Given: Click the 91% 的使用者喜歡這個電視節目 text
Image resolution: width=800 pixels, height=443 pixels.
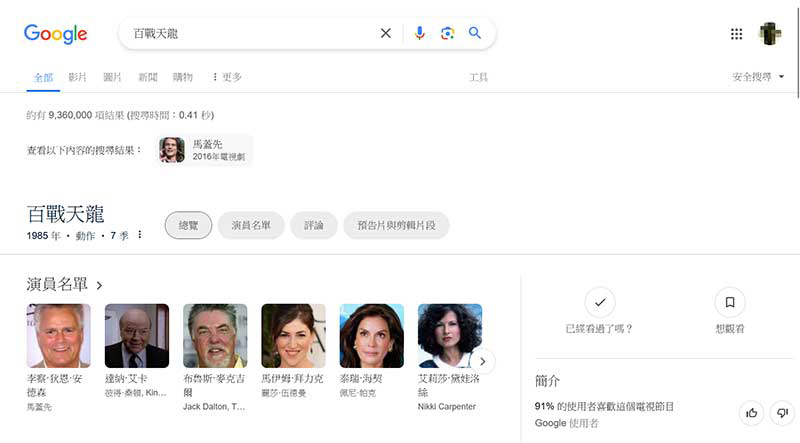Looking at the screenshot, I should (x=605, y=406).
